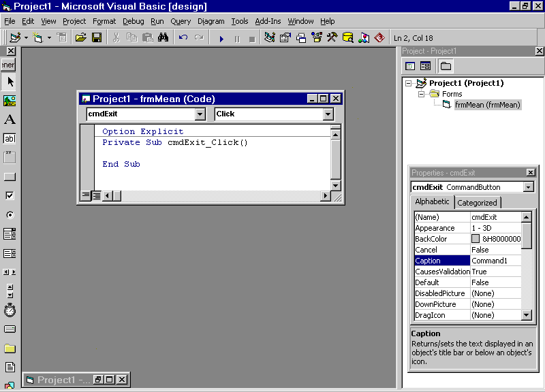The image size is (545, 392).
Task: Toggle Folders view in Project panel
Action: [x=446, y=66]
